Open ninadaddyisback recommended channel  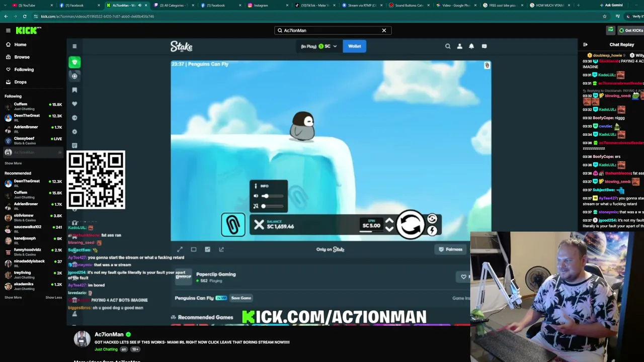click(33, 263)
